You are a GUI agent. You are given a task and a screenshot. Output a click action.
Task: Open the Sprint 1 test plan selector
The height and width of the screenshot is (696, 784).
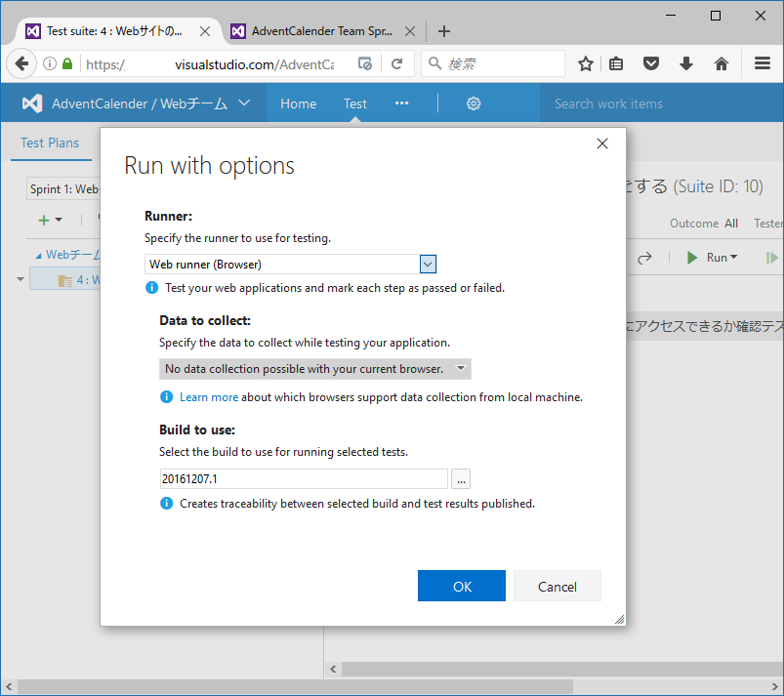tap(63, 189)
